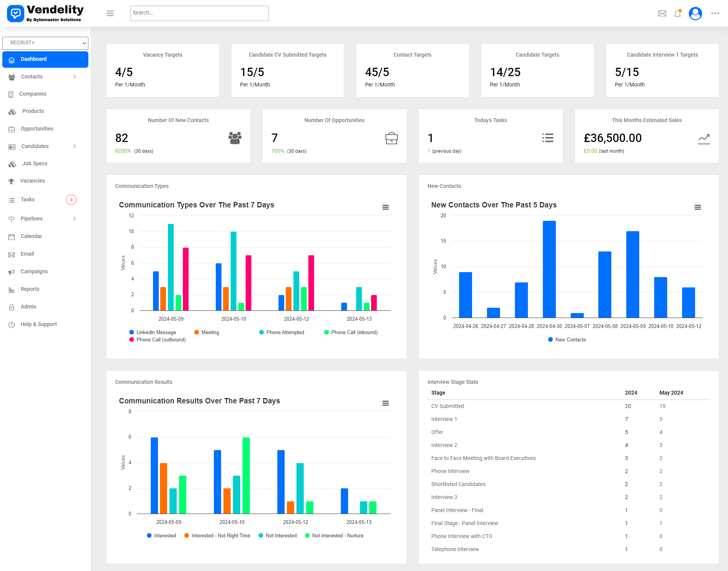Click the Job Specs cubes icon

coord(12,164)
